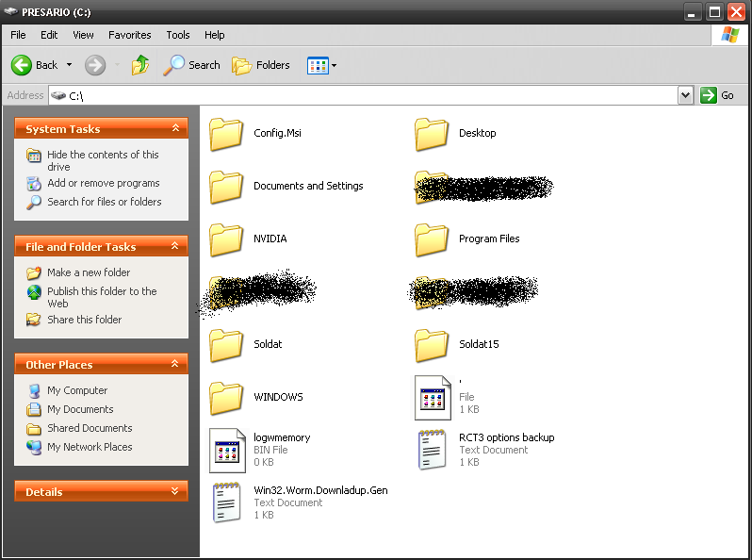This screenshot has height=560, width=752.
Task: Click the My Computer icon in sidebar
Action: (x=34, y=390)
